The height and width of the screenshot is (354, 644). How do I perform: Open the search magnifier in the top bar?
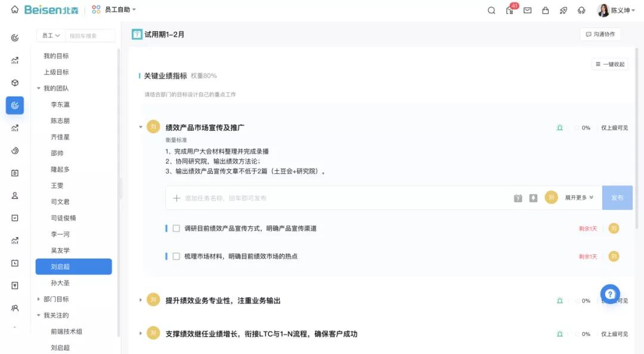coord(491,10)
